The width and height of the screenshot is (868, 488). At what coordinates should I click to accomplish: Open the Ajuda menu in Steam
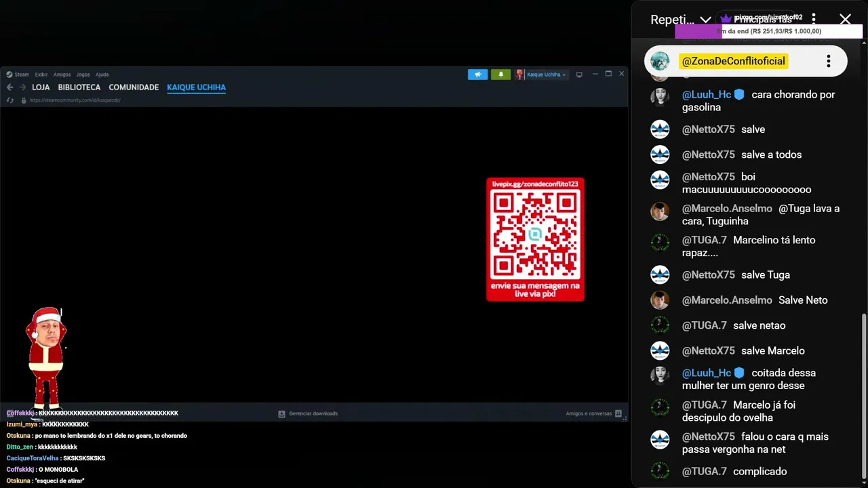102,75
